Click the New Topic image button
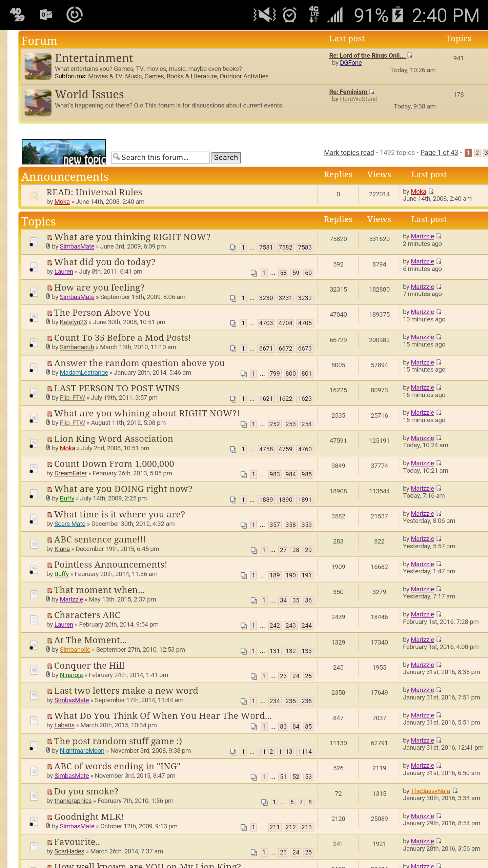 point(64,152)
